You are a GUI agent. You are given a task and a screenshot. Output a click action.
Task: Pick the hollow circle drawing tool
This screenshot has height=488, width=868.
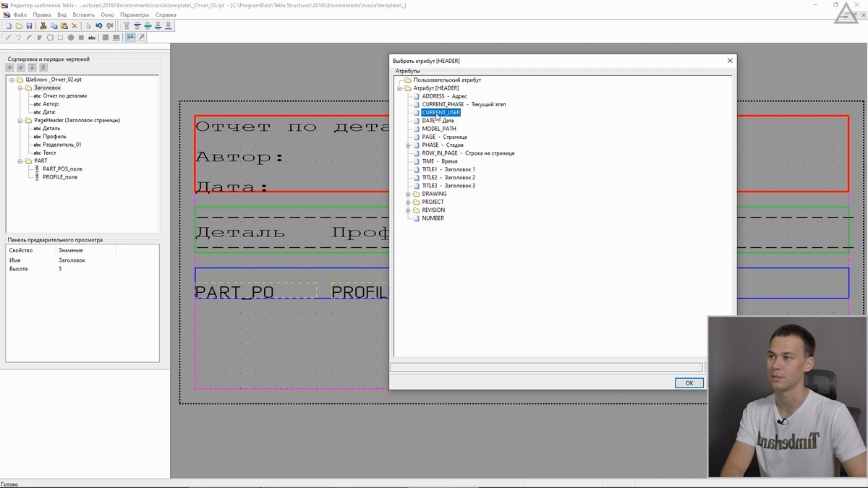click(50, 38)
